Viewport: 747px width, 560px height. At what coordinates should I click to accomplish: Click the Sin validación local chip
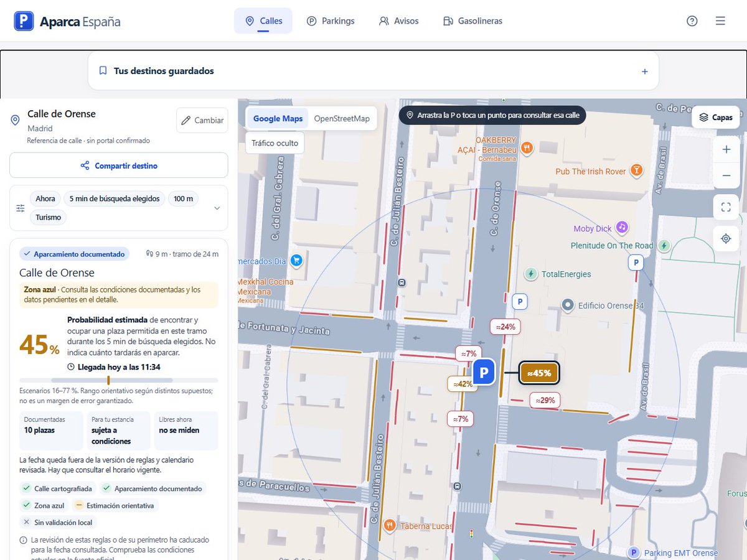pyautogui.click(x=57, y=522)
